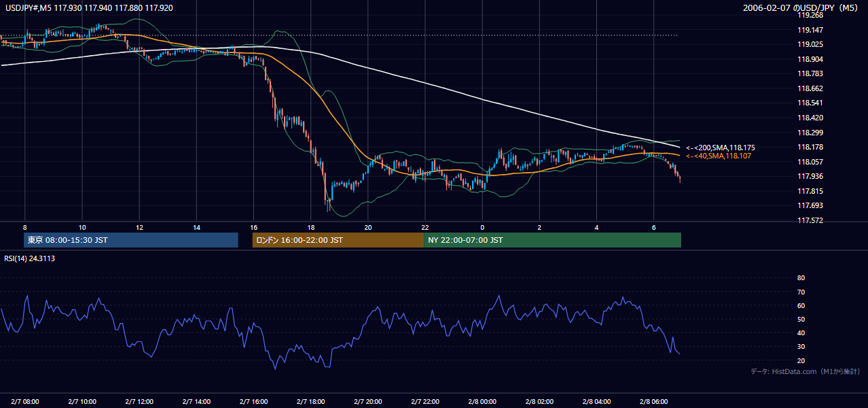Click the RSI 50 level label
868x408 pixels.
click(801, 319)
